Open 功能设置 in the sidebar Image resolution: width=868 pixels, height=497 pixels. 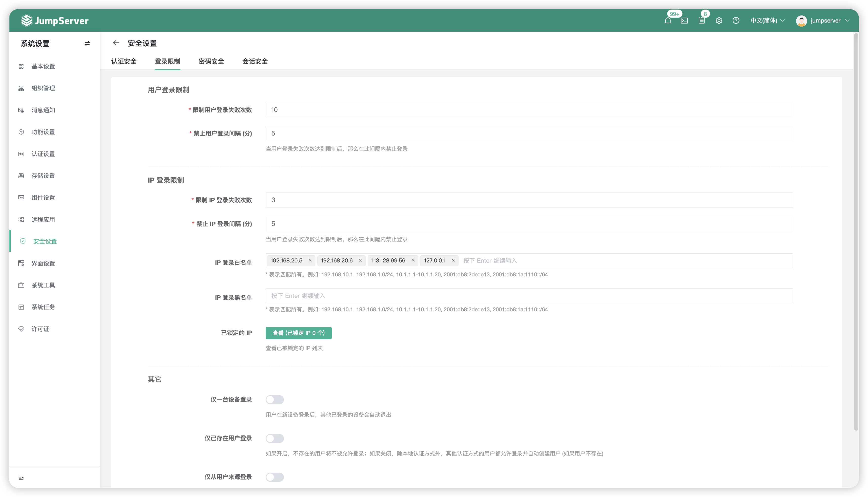point(55,132)
